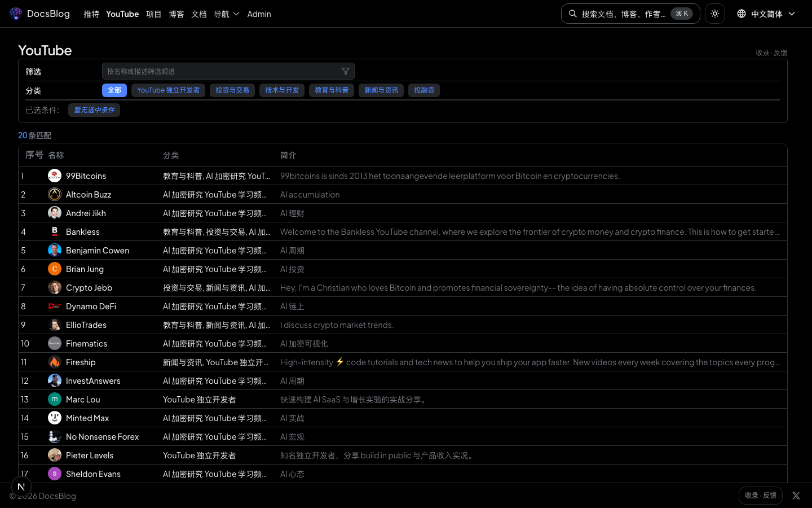
Task: Click the Fireship flame avatar
Action: tap(55, 362)
